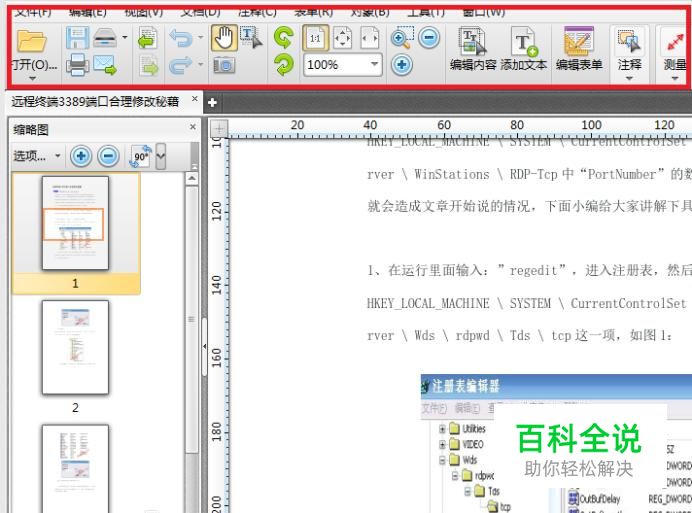Viewport: 692px width, 513px height.
Task: Open the 文件(F) menu
Action: (x=32, y=12)
